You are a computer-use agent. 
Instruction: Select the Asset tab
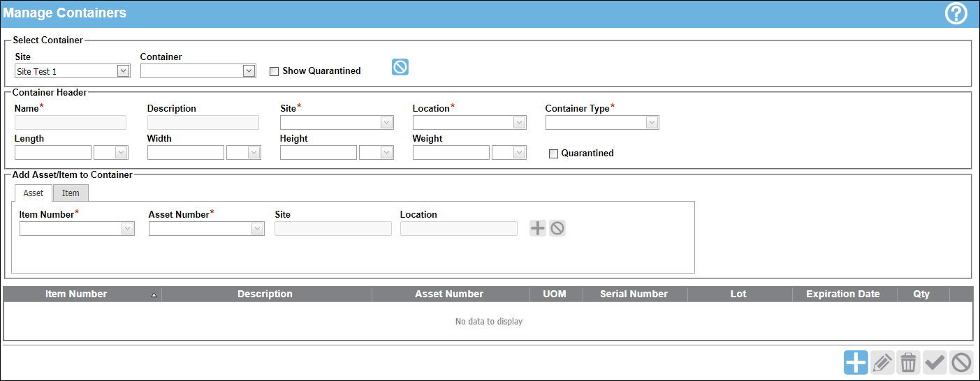pos(34,193)
